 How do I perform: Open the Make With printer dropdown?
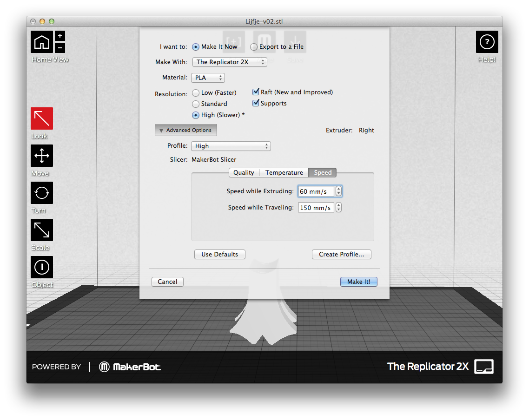click(x=230, y=62)
